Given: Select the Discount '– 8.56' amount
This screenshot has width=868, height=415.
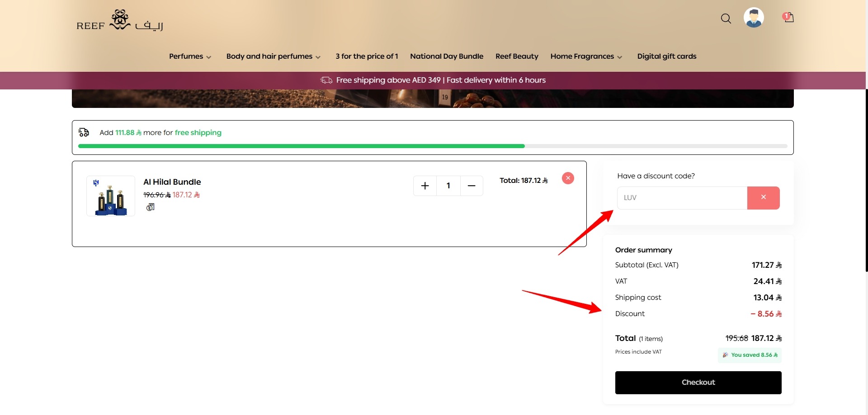Looking at the screenshot, I should [x=766, y=314].
